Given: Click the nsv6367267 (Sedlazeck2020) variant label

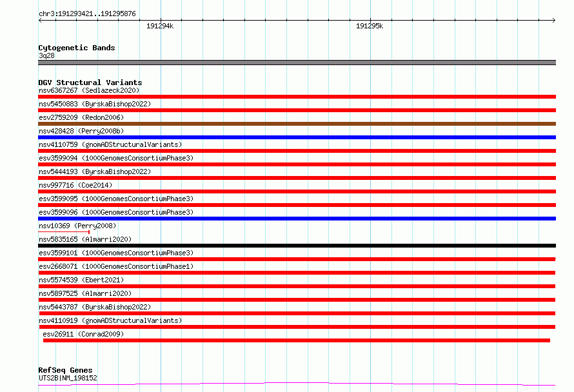Looking at the screenshot, I should [89, 90].
